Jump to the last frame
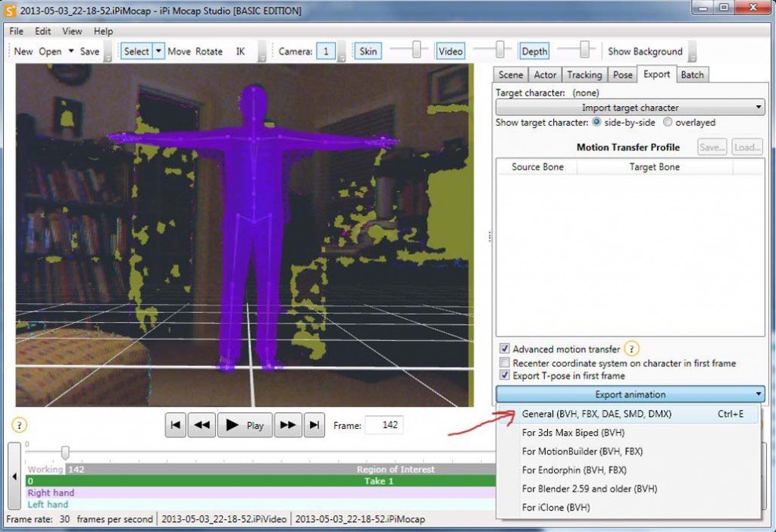Image resolution: width=776 pixels, height=532 pixels. tap(314, 425)
